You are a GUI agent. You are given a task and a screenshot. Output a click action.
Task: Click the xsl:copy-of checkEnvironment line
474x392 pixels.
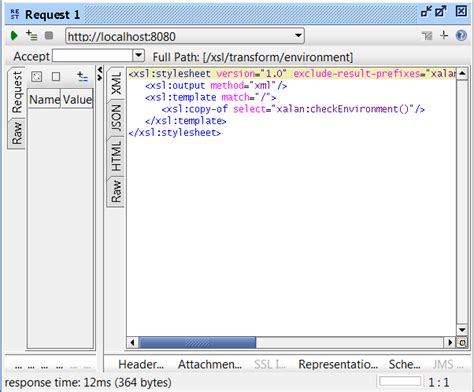[x=293, y=109]
